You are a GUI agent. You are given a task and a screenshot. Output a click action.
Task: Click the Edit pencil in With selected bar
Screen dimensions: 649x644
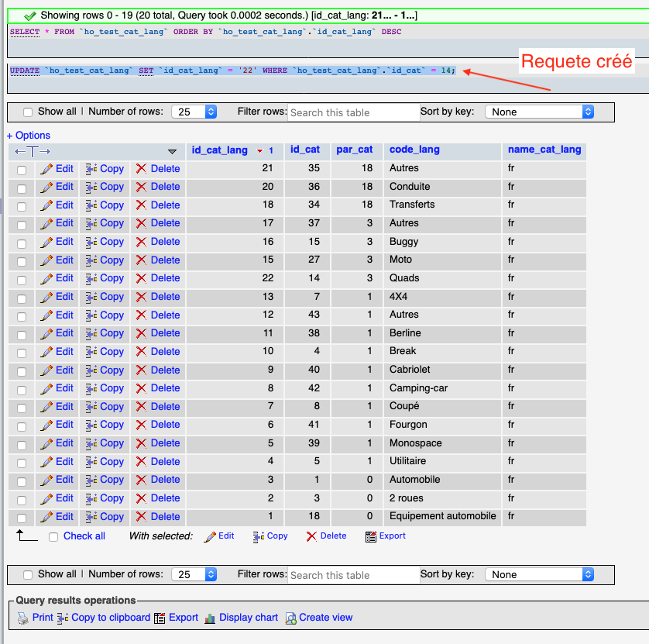[210, 537]
